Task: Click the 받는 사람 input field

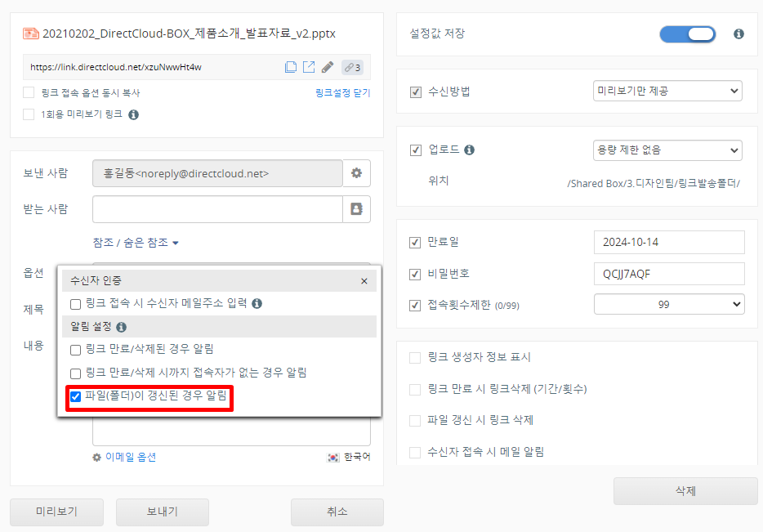Action: point(216,209)
